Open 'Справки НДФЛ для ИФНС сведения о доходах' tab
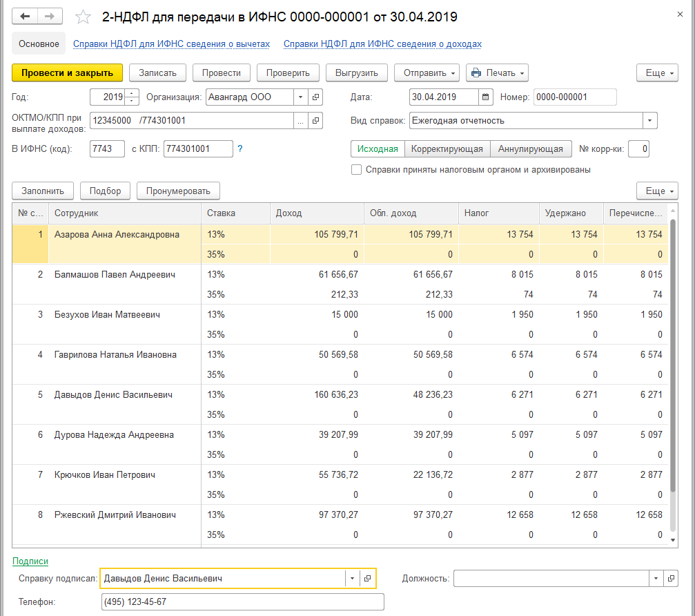This screenshot has width=695, height=616. pyautogui.click(x=382, y=44)
